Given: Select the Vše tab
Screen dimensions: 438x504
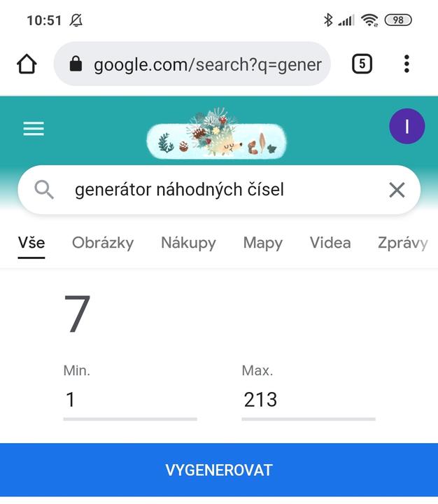Looking at the screenshot, I should tap(31, 243).
